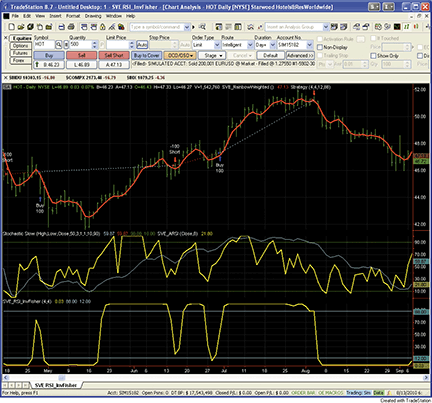This screenshot has width=432, height=403.
Task: Click the icon right of analysis group dropdown
Action: [334, 27]
